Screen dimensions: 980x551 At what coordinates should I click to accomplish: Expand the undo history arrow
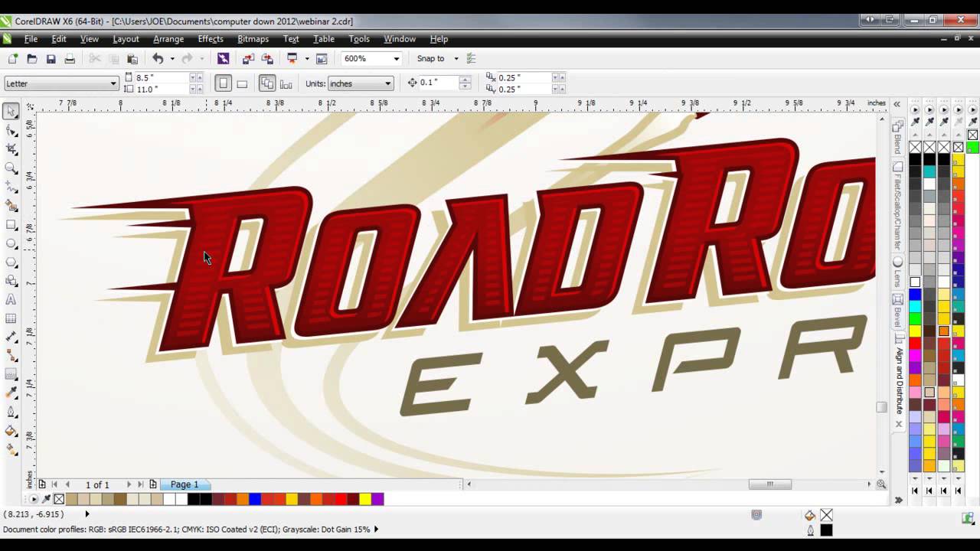click(x=172, y=59)
